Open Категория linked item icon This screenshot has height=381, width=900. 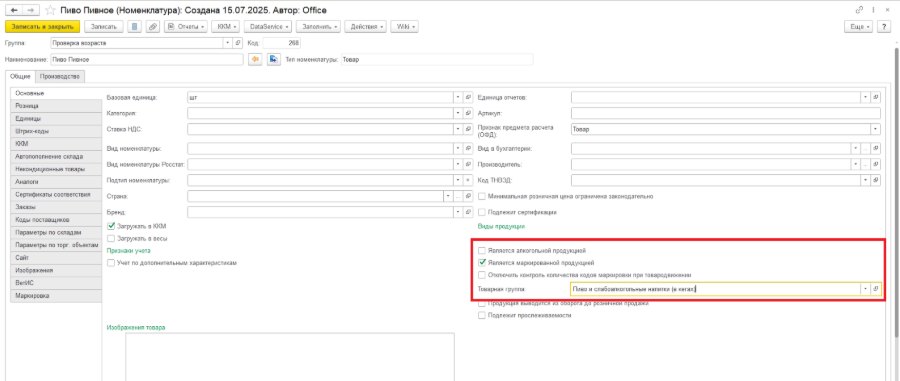click(467, 113)
